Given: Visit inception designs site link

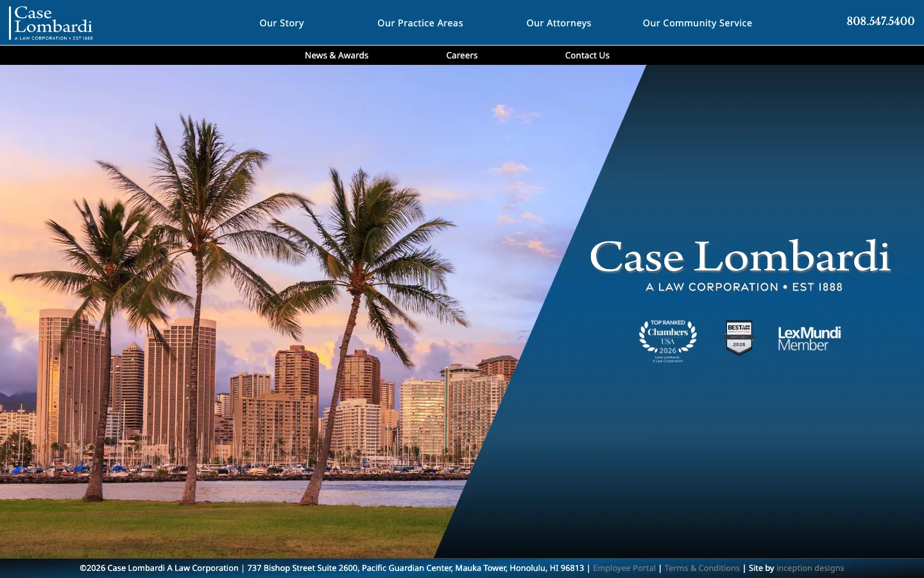Looking at the screenshot, I should (810, 568).
